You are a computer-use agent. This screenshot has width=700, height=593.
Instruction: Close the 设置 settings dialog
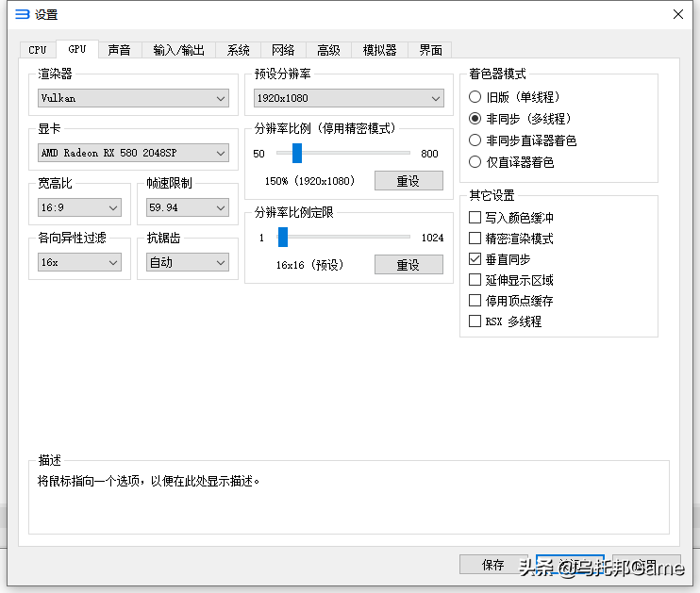click(x=677, y=14)
